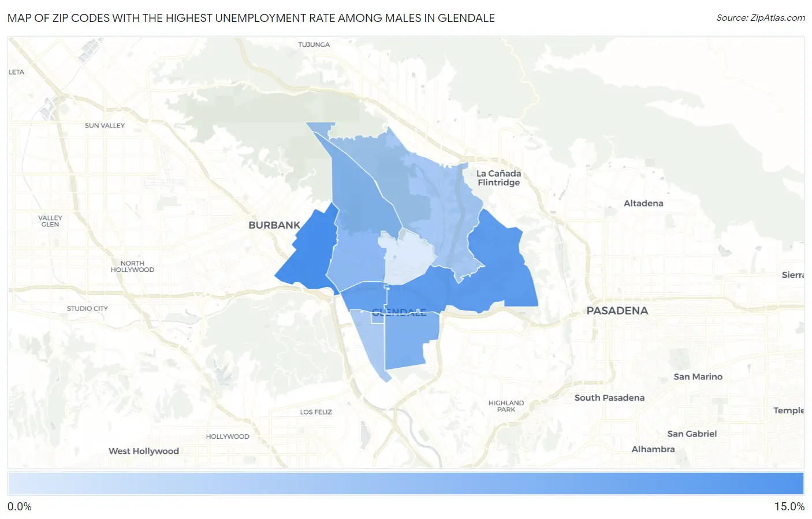Click the STUDIO CITY map label

tap(87, 308)
